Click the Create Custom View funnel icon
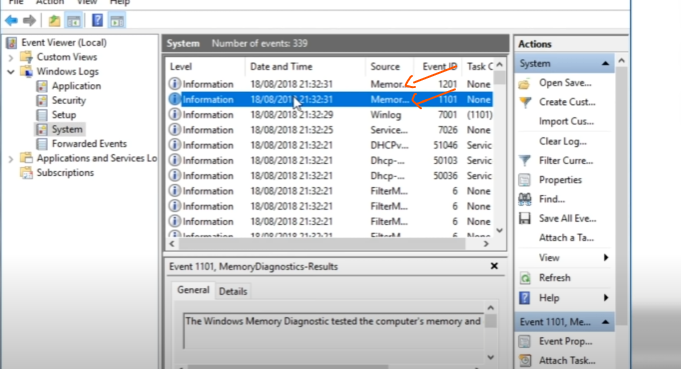 coord(525,102)
